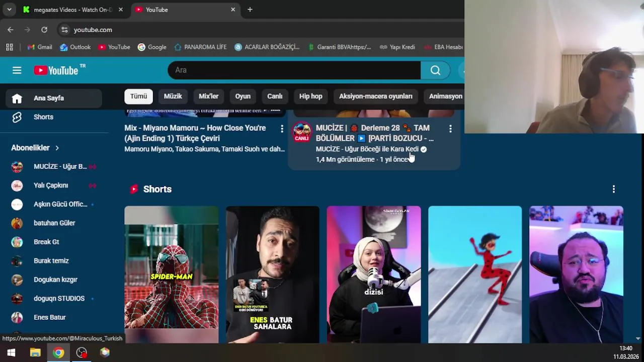Viewport: 644px width, 362px height.
Task: Open the Garanti BBVA bookmark
Action: pos(339,47)
